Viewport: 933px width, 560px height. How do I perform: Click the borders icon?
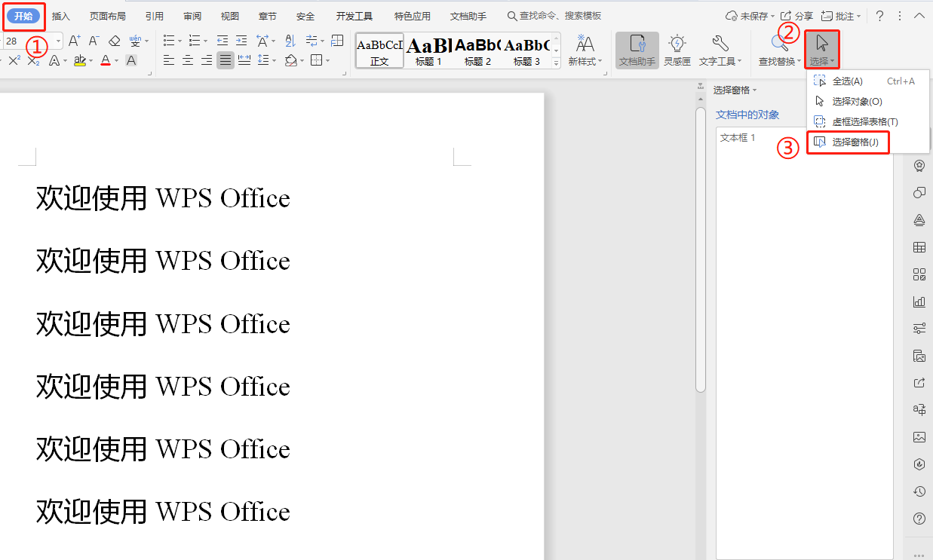tap(317, 60)
